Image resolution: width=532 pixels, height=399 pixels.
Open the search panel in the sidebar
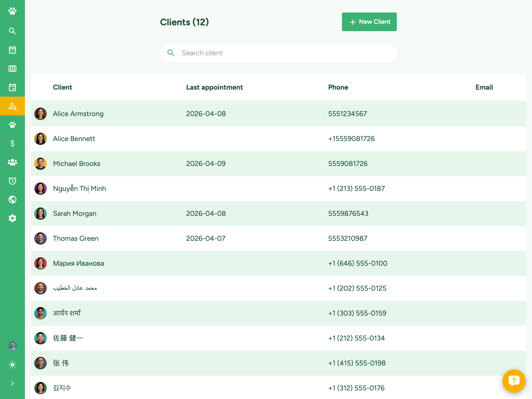click(12, 31)
